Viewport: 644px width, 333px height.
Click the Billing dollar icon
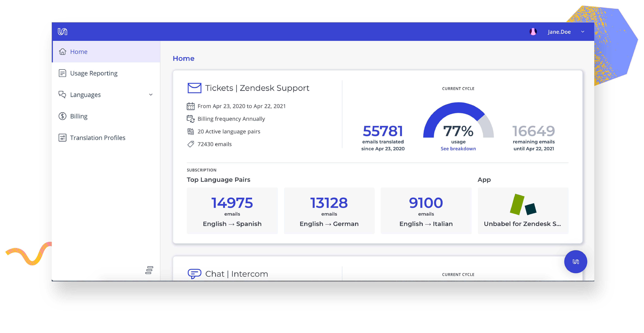tap(62, 116)
